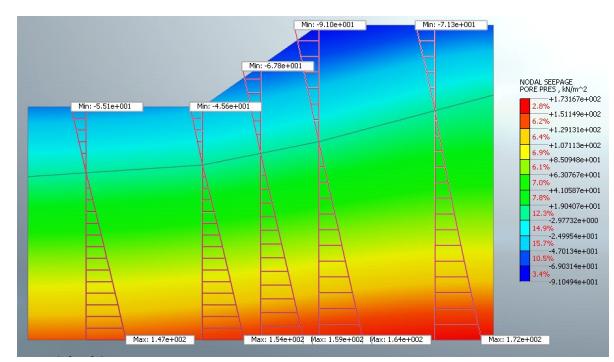Click the Max: 1.59e+002 label

337,340
